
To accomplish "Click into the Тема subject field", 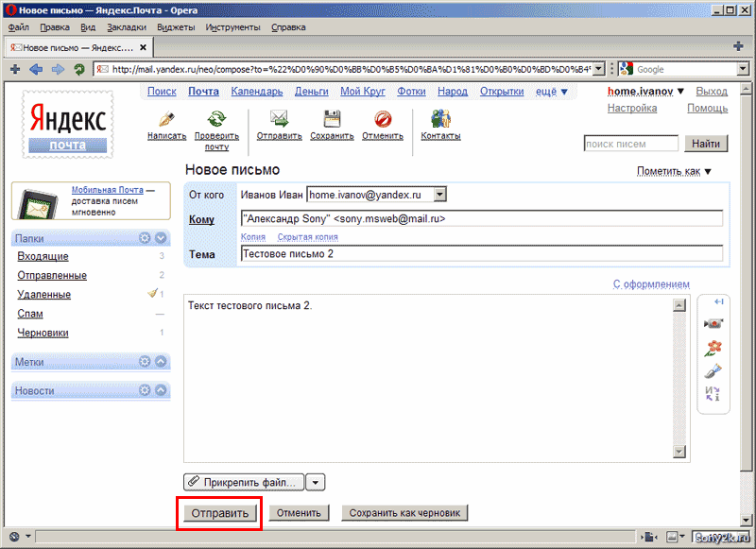I will point(482,253).
